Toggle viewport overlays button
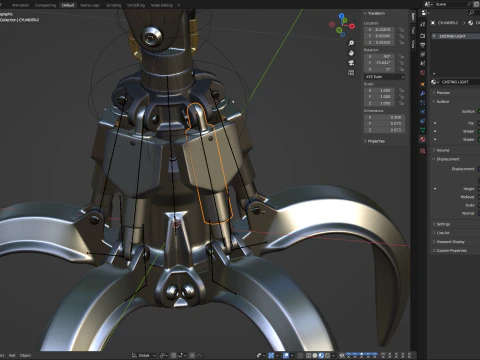 click(286, 355)
